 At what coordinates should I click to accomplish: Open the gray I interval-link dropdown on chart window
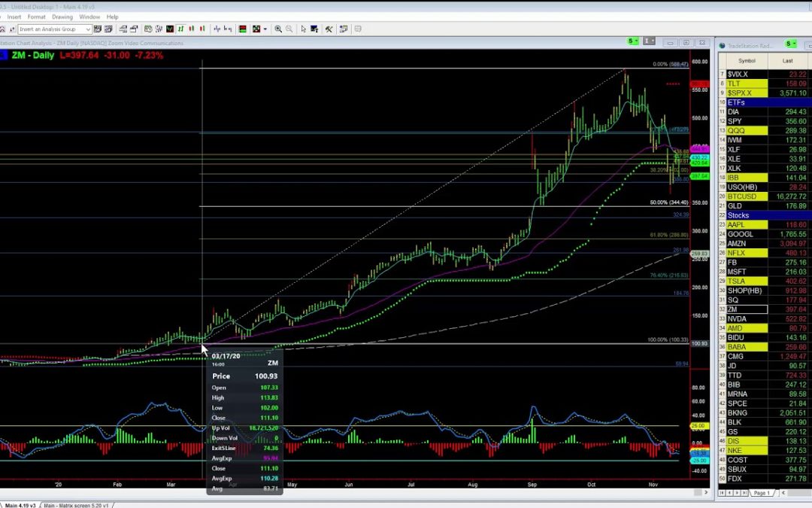pyautogui.click(x=649, y=41)
